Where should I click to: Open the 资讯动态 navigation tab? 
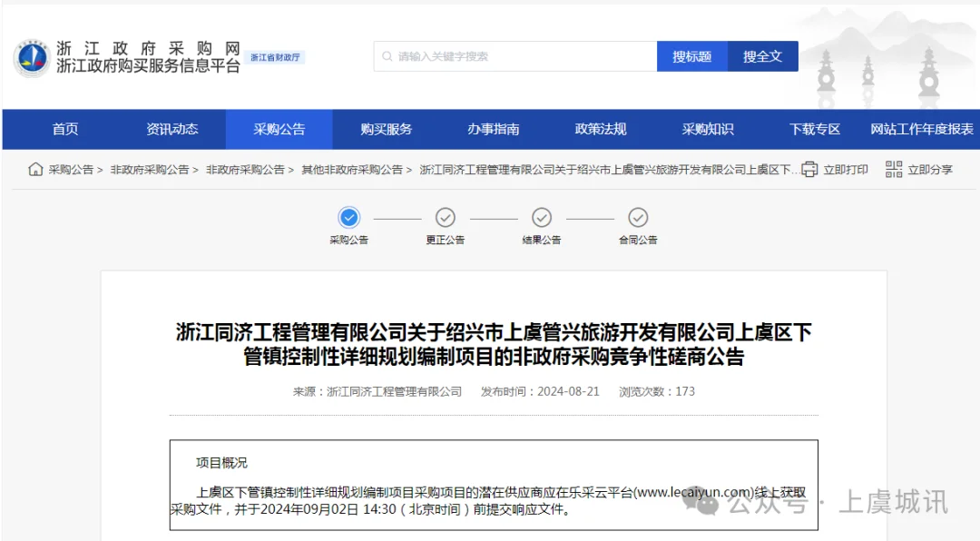coord(171,130)
